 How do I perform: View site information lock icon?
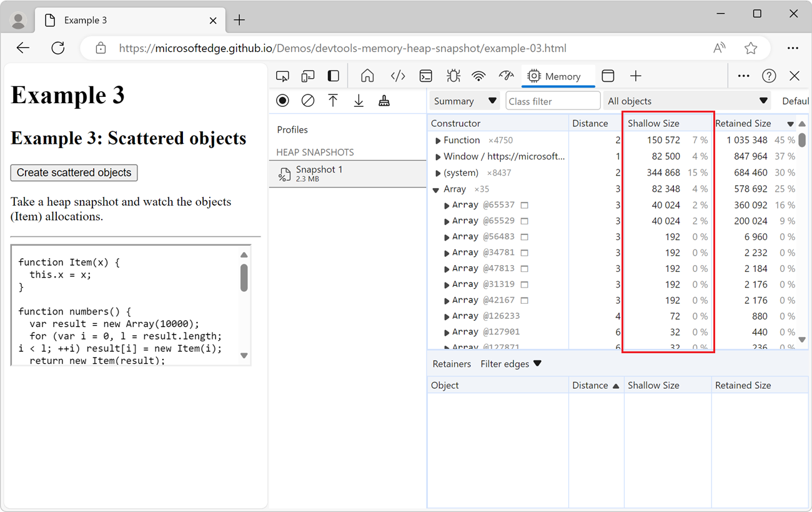pyautogui.click(x=100, y=48)
